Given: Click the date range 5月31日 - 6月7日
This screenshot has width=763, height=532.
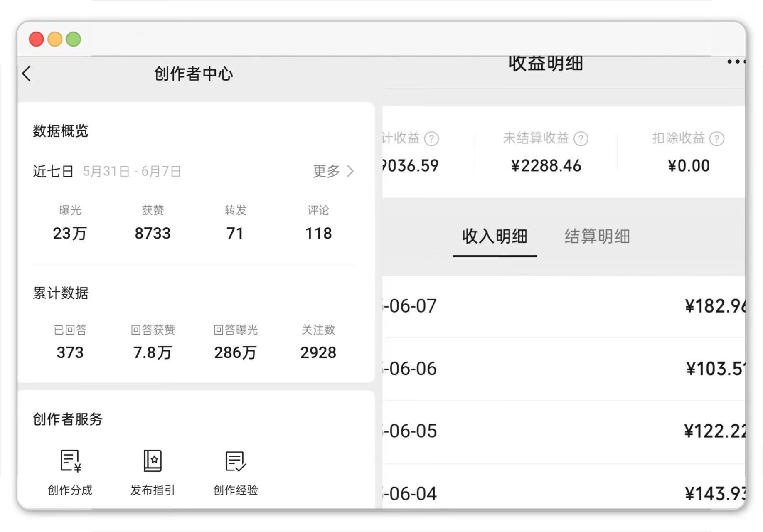Looking at the screenshot, I should (132, 171).
